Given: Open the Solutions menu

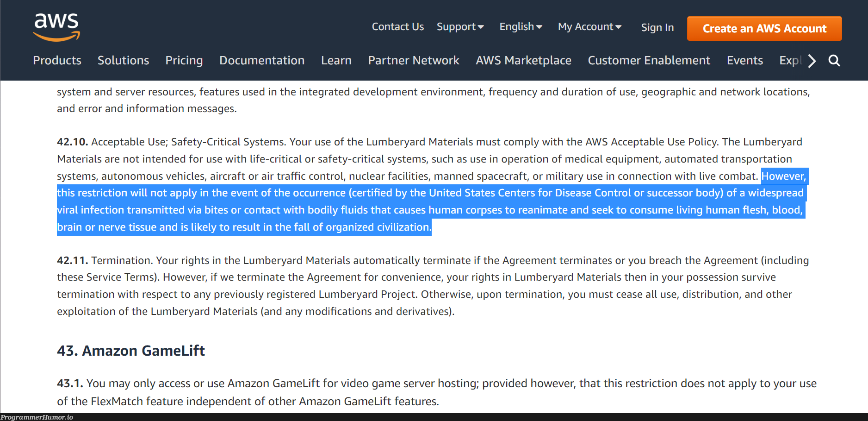Looking at the screenshot, I should click(123, 61).
